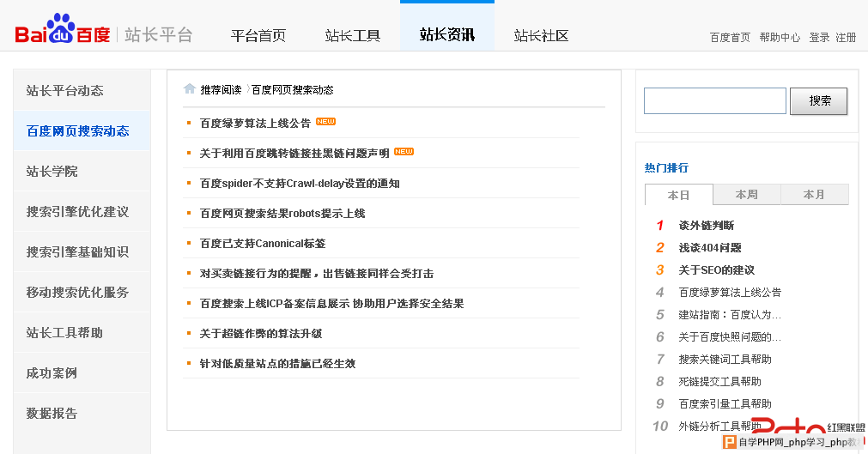Image resolution: width=868 pixels, height=454 pixels.
Task: Open article 百度绿萝算法上线公告 in main list
Action: coord(255,123)
